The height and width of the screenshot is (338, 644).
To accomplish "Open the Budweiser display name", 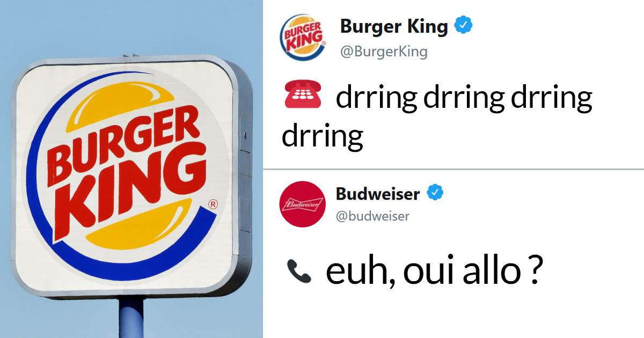I will [x=378, y=193].
